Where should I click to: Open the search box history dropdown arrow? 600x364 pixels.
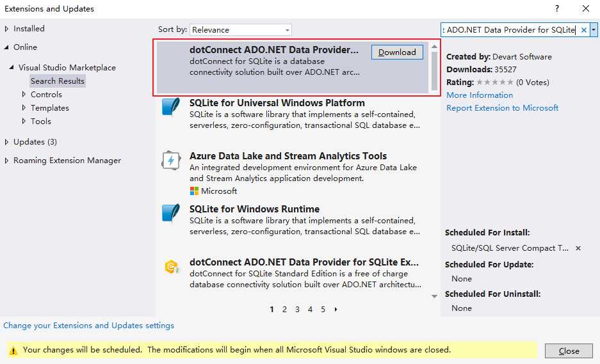coord(594,30)
